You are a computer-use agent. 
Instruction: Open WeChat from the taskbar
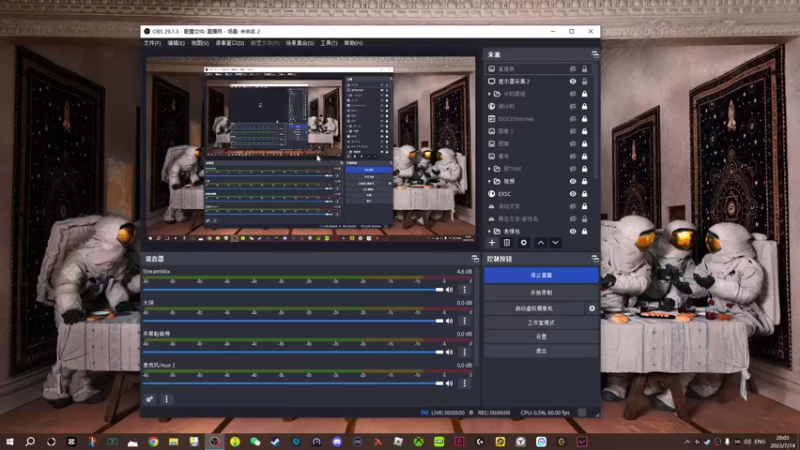(255, 441)
